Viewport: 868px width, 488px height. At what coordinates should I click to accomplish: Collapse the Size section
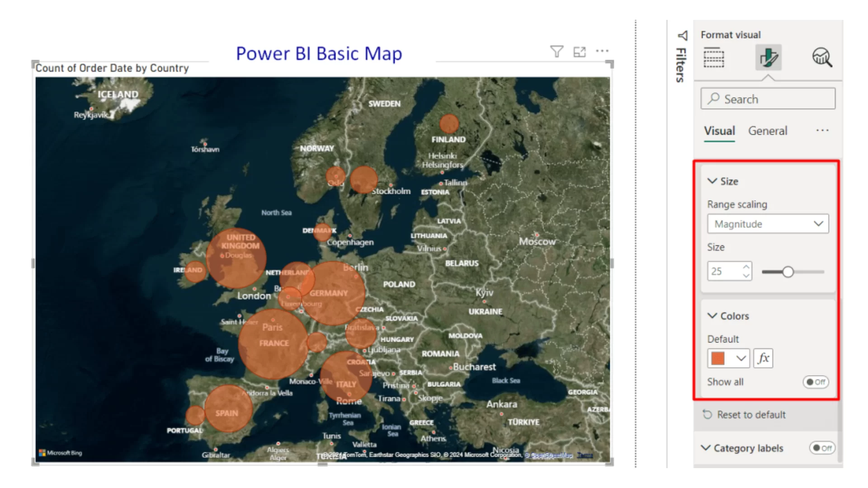[712, 181]
